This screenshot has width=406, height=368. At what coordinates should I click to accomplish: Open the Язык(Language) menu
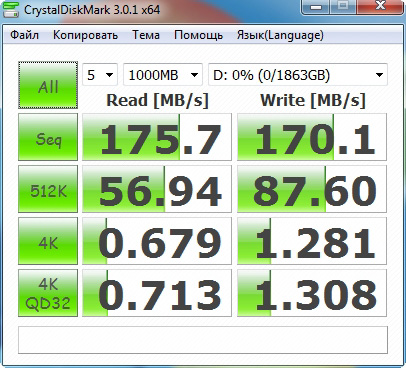coord(280,35)
